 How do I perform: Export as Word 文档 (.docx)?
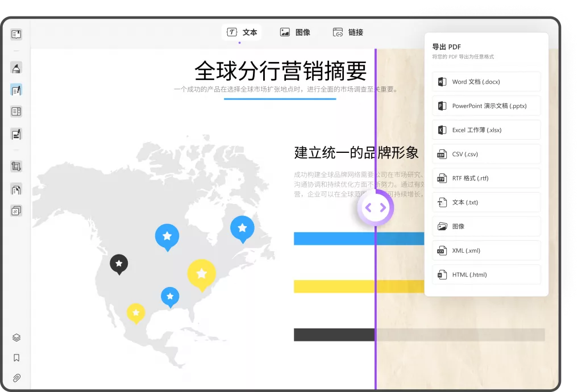(486, 82)
